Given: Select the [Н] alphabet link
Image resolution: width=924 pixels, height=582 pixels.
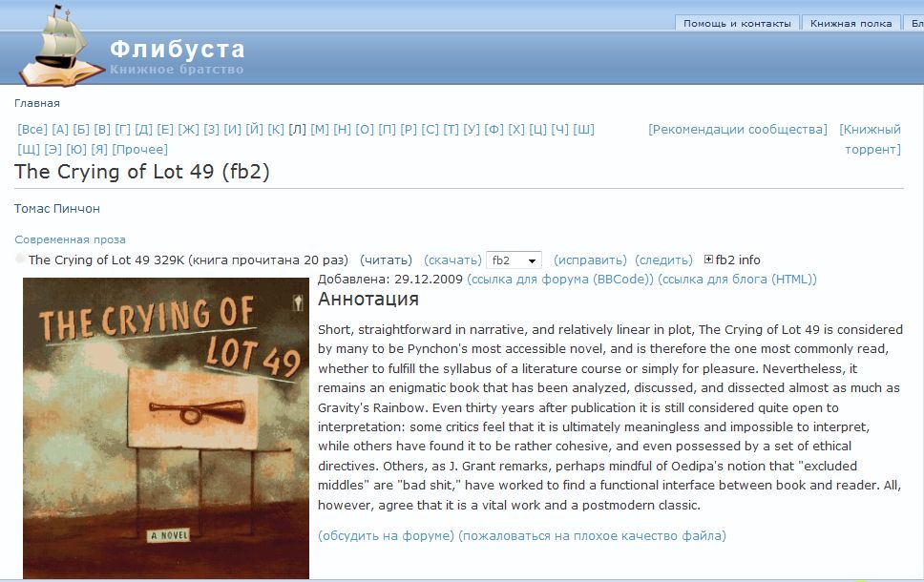Looking at the screenshot, I should (x=343, y=129).
